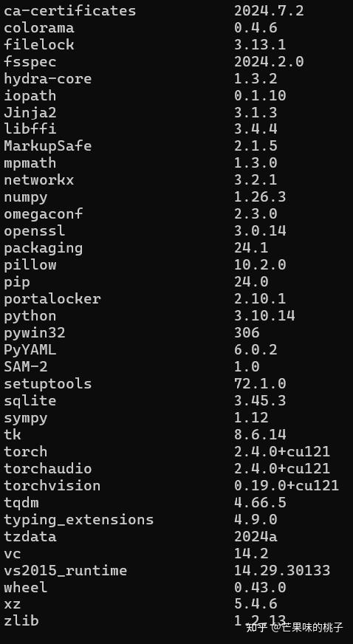The width and height of the screenshot is (353, 644).
Task: Click the hydra-core package name
Action: coord(47,78)
